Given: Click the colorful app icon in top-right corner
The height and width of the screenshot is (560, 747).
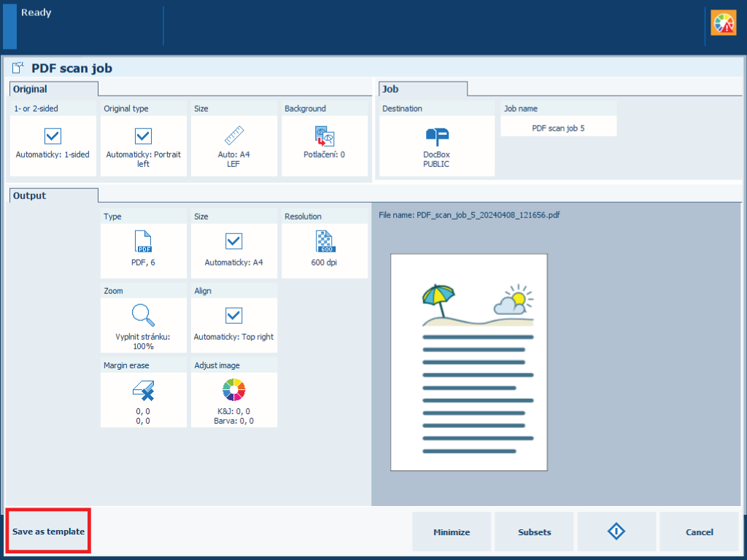Looking at the screenshot, I should tap(724, 23).
